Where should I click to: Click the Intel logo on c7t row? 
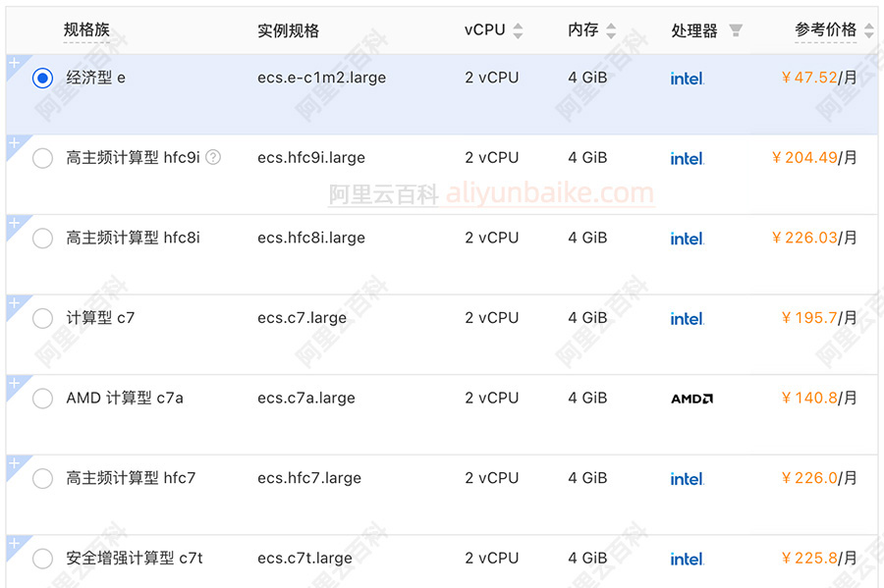coord(686,559)
